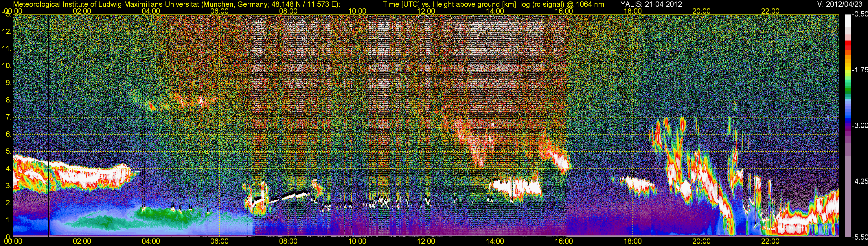Select the 12:00 label on the top time axis
868x246 pixels.
426,11
